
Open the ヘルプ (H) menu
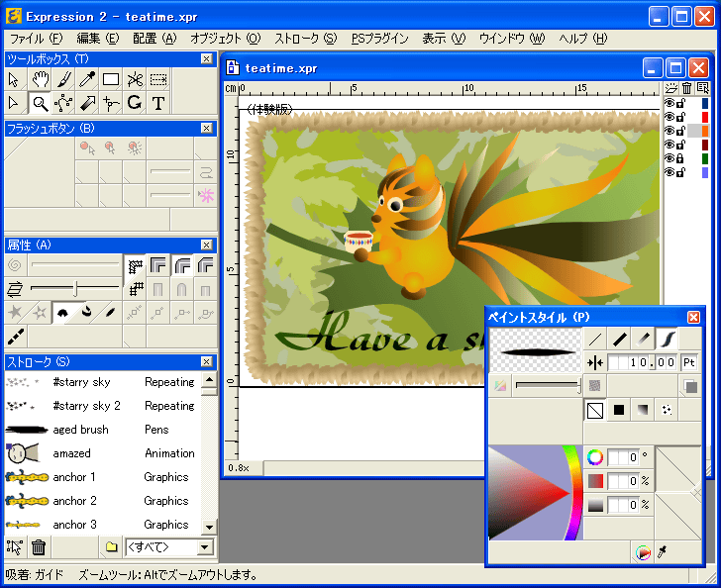click(x=583, y=39)
